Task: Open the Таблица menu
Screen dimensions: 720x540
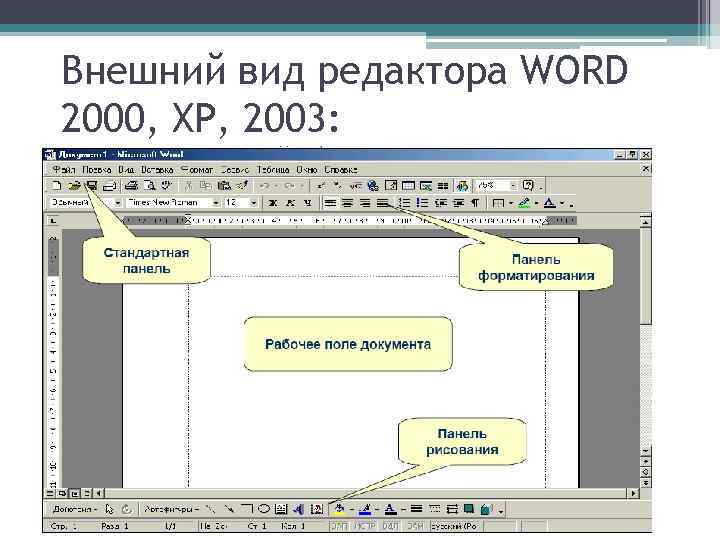Action: point(273,169)
